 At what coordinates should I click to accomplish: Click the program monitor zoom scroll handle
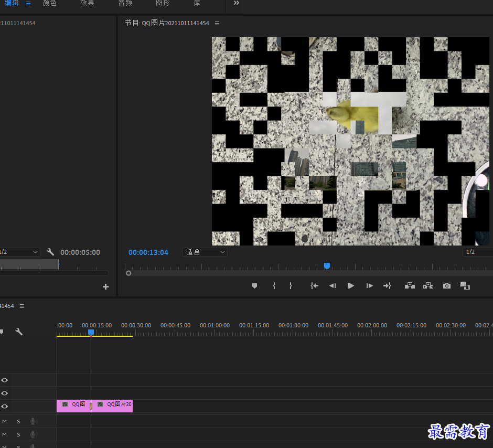pos(128,273)
